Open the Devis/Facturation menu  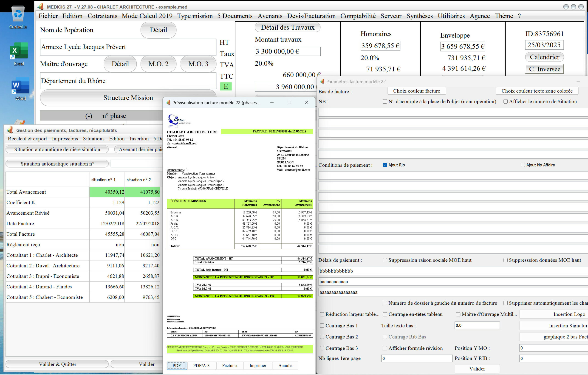311,16
